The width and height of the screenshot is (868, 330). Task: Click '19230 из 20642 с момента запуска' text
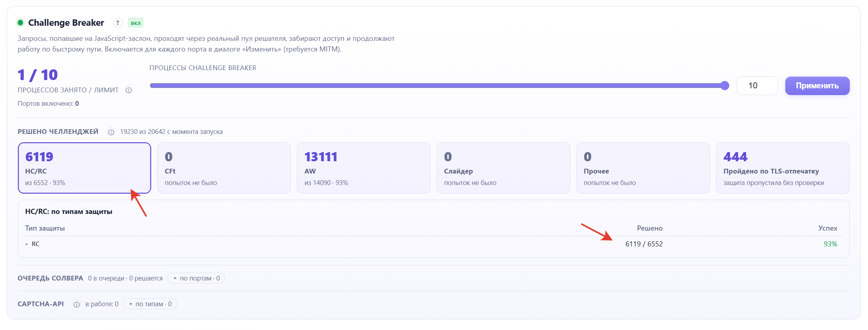tap(171, 132)
